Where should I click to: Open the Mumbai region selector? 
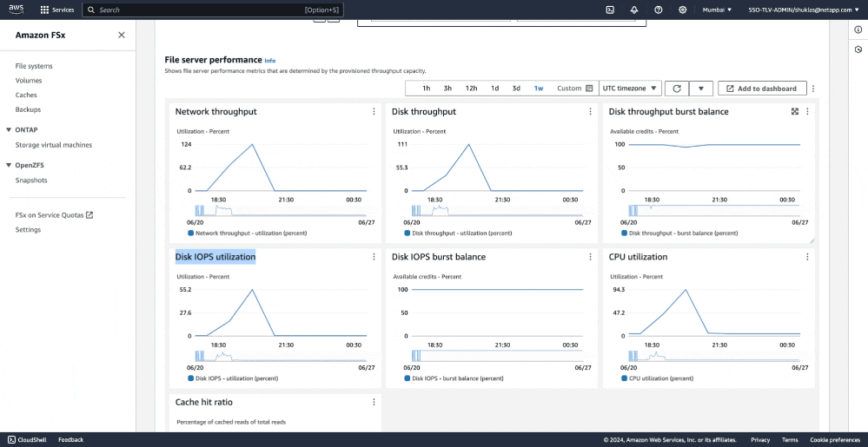[717, 10]
